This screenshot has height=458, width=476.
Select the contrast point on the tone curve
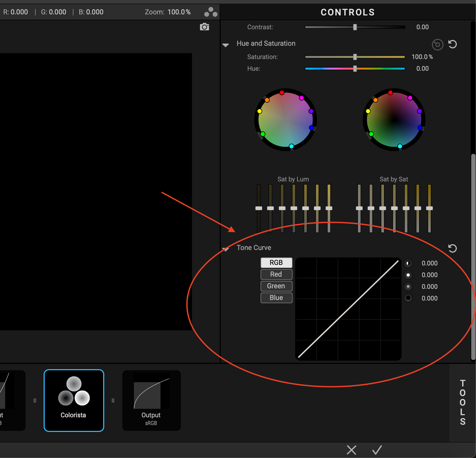408,263
